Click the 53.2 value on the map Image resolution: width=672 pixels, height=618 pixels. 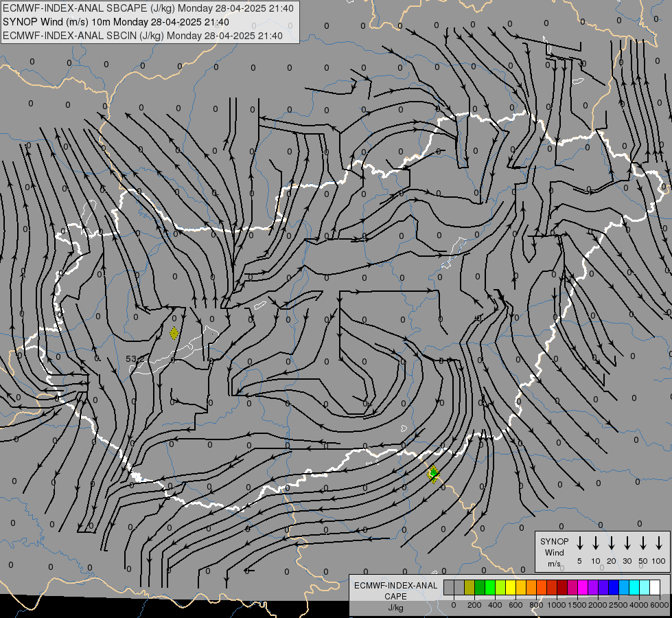[135, 358]
